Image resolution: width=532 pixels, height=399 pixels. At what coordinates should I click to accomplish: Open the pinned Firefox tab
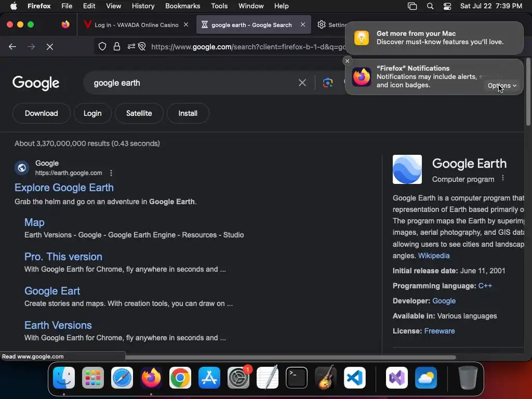[65, 24]
